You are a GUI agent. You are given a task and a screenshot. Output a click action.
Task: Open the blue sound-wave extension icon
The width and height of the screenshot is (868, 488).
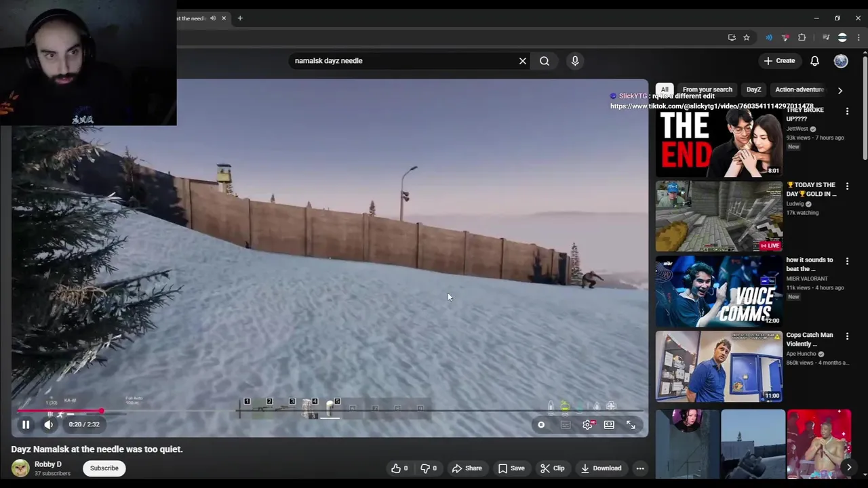[768, 37]
